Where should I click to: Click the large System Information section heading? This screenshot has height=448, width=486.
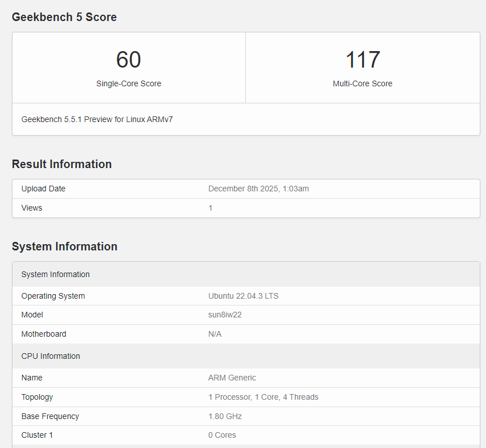65,246
